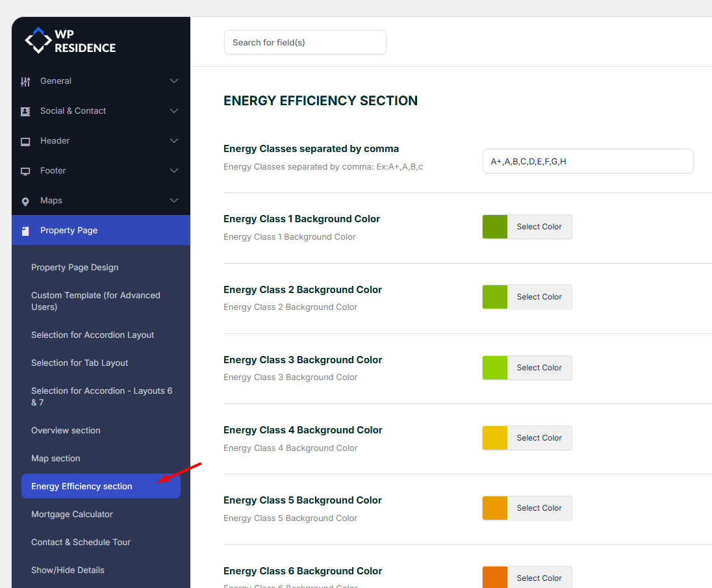
Task: Click Energy Class 1 color swatch
Action: click(x=495, y=227)
